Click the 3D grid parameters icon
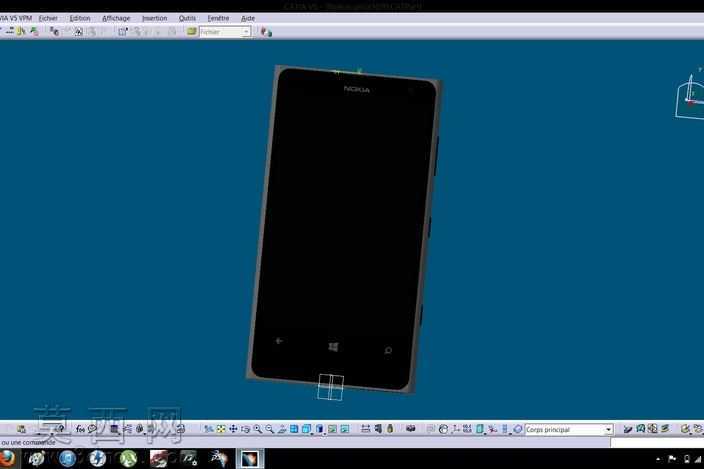This screenshot has height=469, width=704. point(467,429)
